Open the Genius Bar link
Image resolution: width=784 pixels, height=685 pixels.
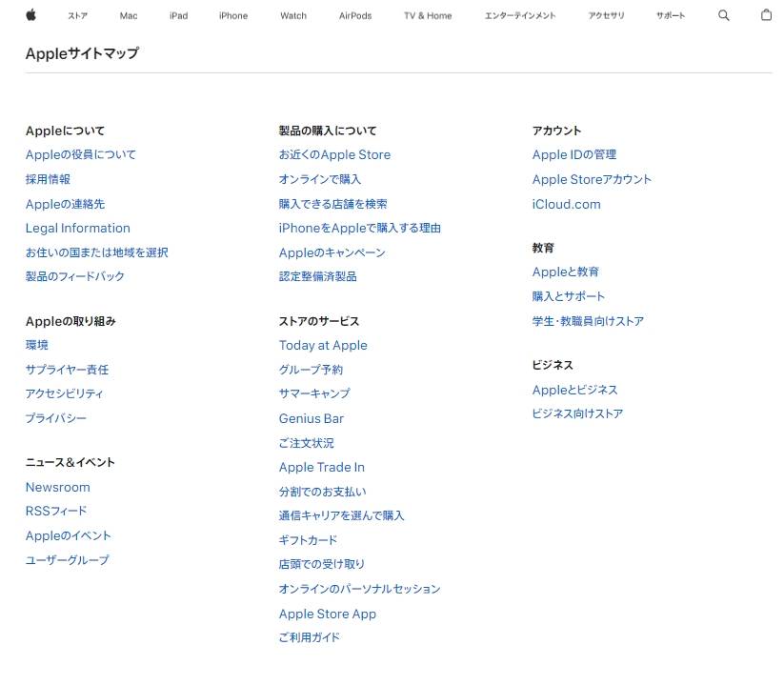pos(312,418)
